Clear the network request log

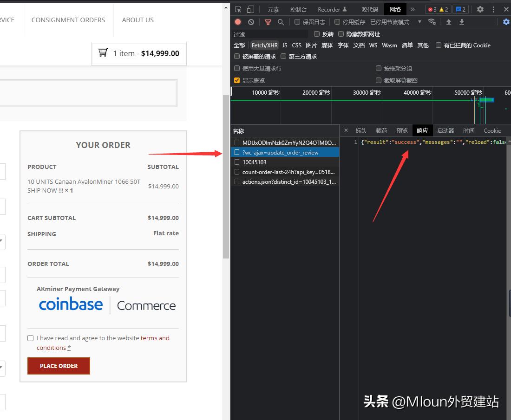(251, 21)
